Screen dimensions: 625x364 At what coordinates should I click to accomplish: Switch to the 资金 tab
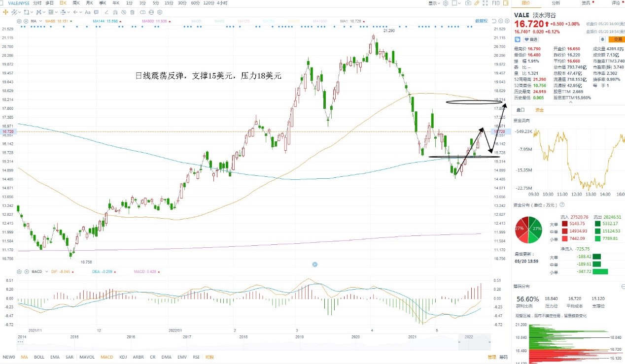pos(539,110)
